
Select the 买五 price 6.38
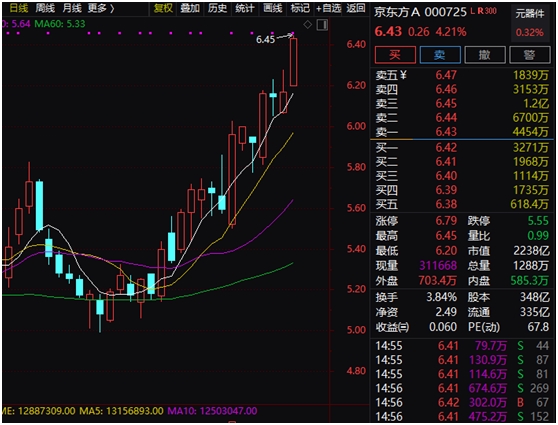coord(446,204)
